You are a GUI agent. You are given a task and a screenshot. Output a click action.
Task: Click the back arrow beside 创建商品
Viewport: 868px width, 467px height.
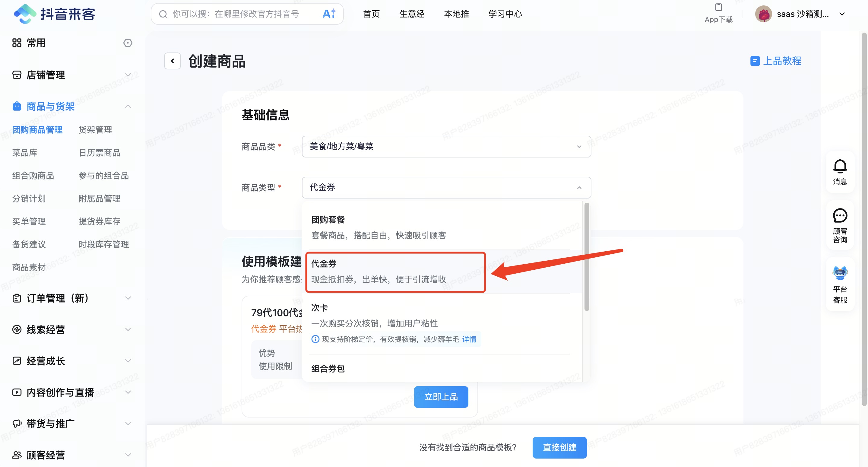point(172,61)
